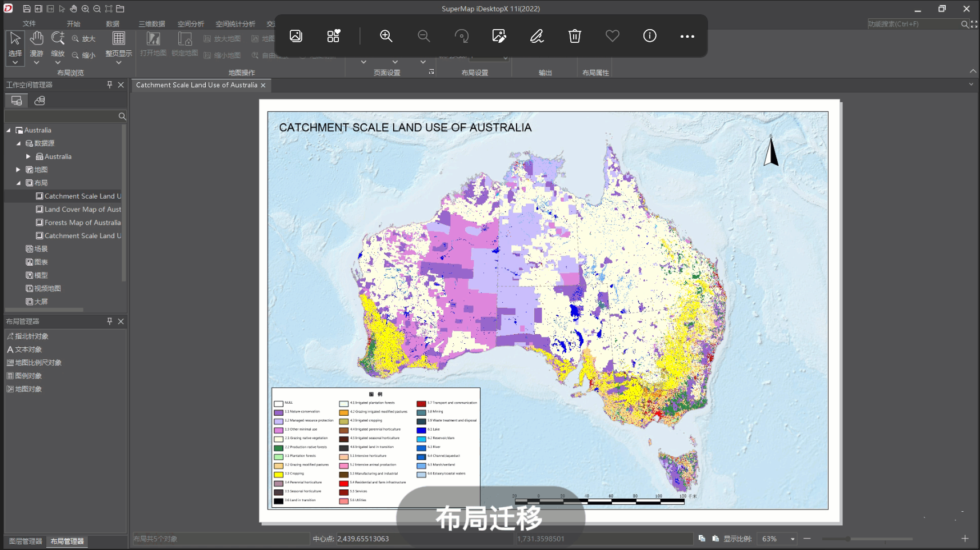This screenshot has height=550, width=980.
Task: Open the dropdown arrow under 整页显示
Action: click(118, 62)
